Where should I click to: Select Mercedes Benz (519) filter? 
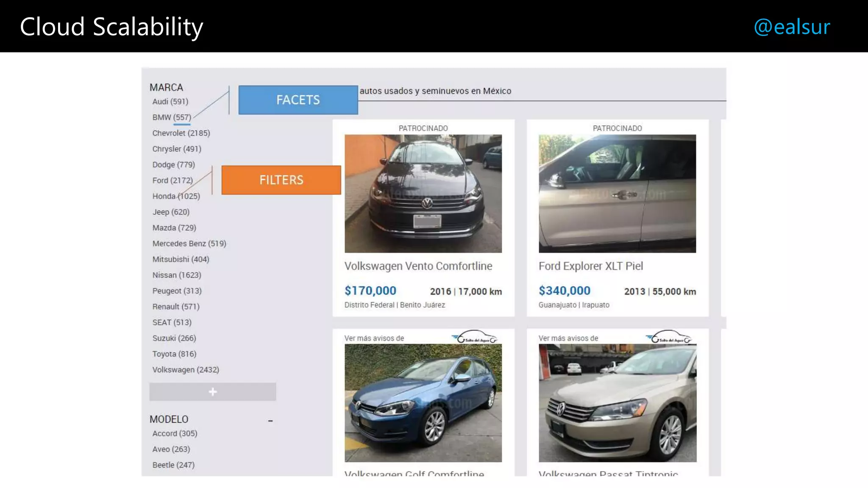click(189, 244)
